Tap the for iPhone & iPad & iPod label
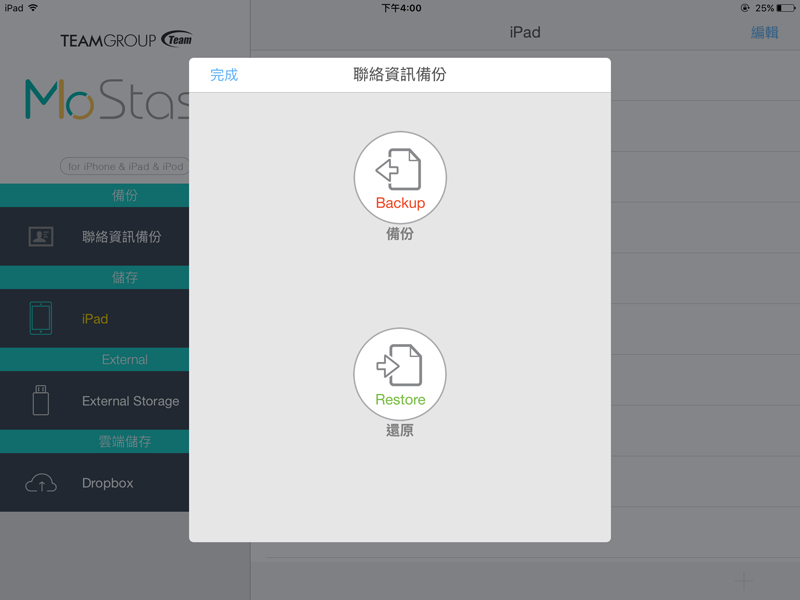The width and height of the screenshot is (800, 600). pos(125,166)
